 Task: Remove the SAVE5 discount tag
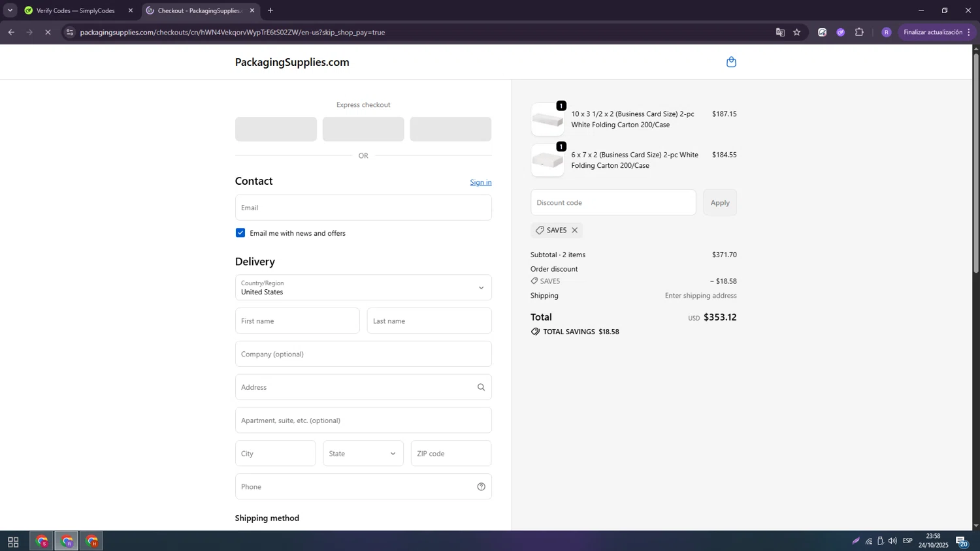click(x=574, y=230)
